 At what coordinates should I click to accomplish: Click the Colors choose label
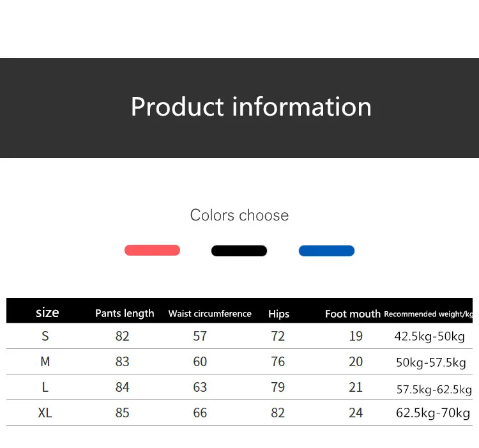tap(240, 215)
